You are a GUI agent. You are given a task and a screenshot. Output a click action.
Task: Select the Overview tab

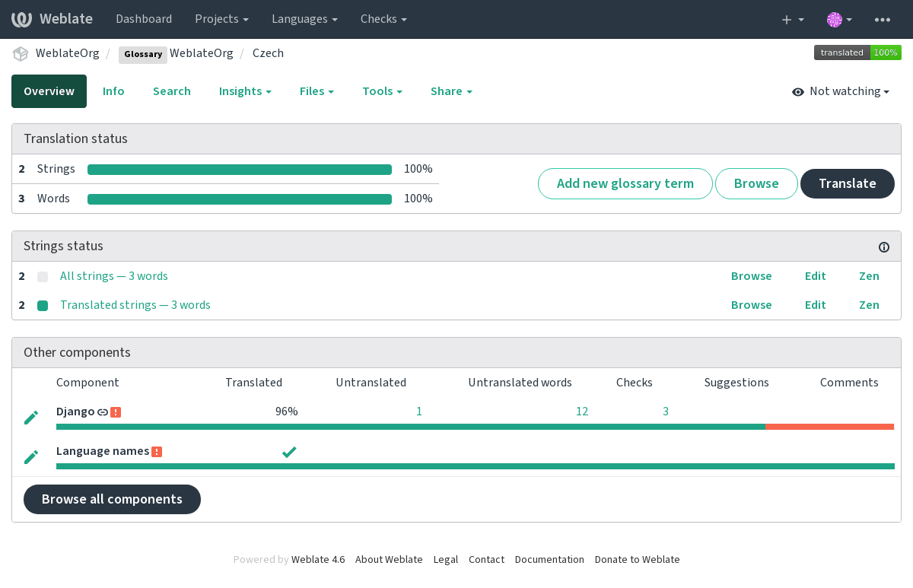[49, 91]
